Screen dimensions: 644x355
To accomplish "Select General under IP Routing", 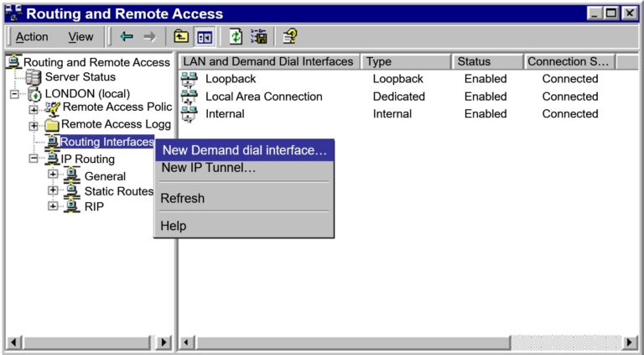I will click(x=105, y=176).
